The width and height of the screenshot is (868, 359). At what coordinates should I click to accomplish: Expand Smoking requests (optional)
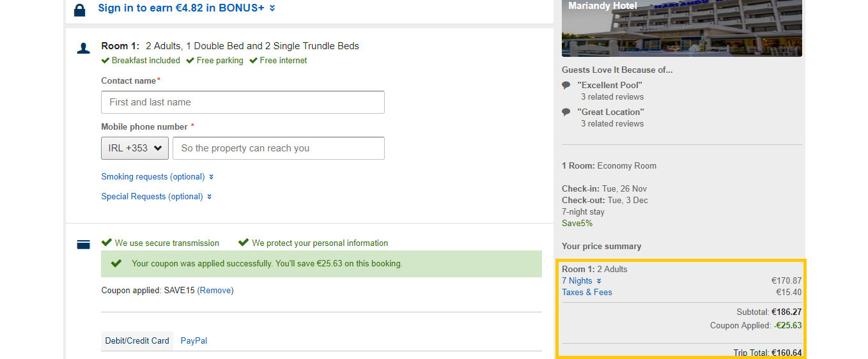coord(157,177)
